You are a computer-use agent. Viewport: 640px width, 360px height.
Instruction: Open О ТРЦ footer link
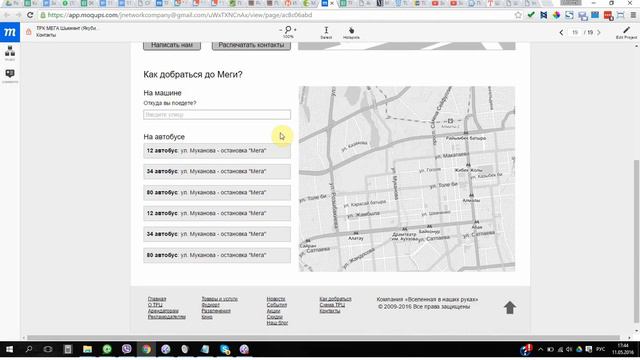[x=155, y=305]
